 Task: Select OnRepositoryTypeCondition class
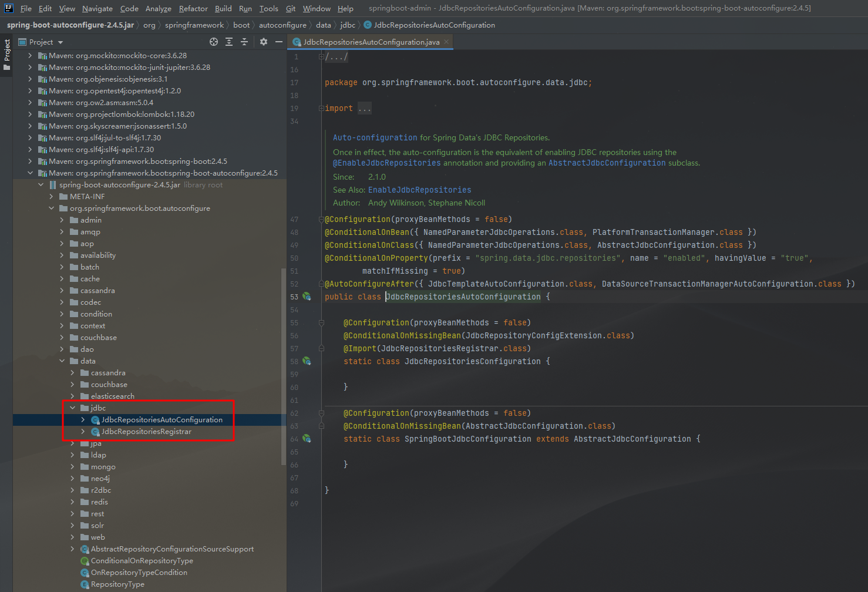click(x=139, y=573)
